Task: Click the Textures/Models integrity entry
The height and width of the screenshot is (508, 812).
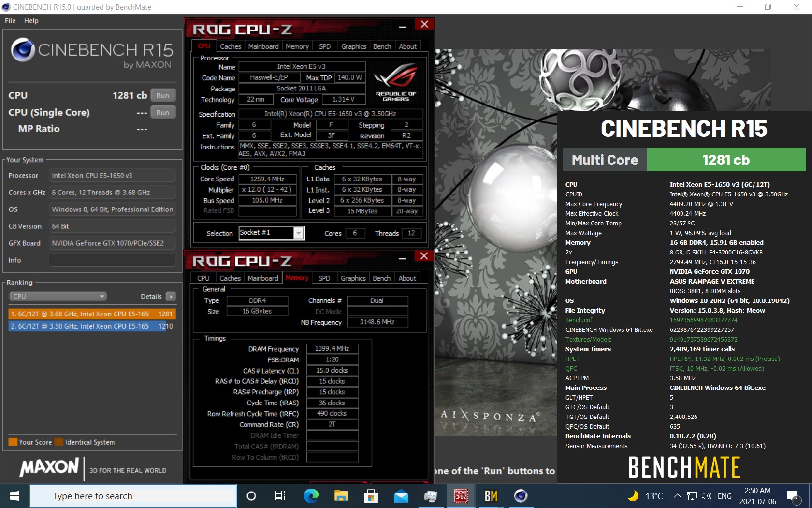Action: (588, 339)
